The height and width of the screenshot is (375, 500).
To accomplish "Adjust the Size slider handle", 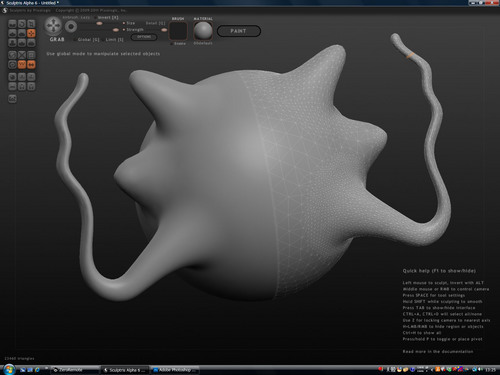I will tap(99, 23).
